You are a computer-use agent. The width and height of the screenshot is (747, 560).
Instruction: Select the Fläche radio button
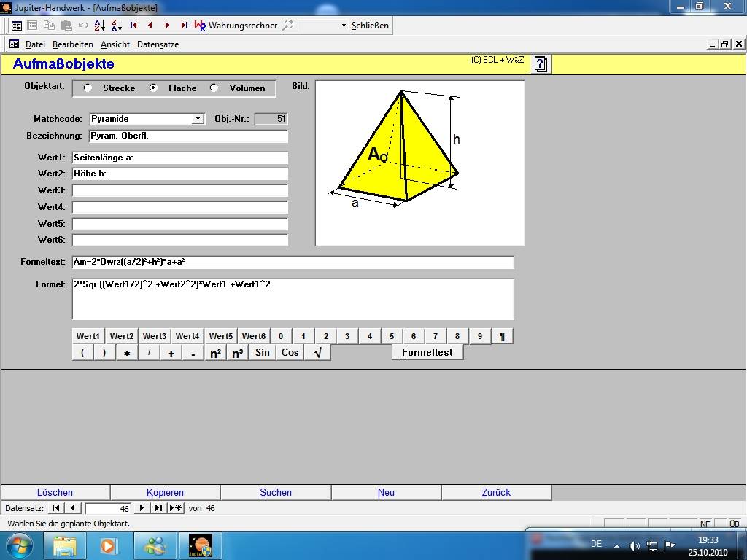click(x=153, y=88)
